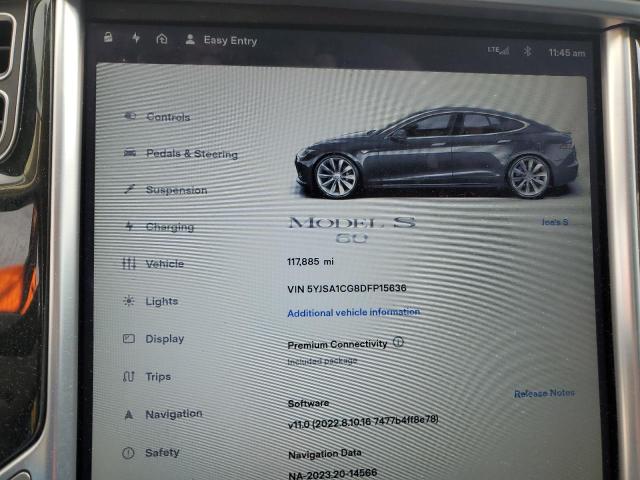The width and height of the screenshot is (640, 480).
Task: Tap the Trips route icon
Action: 129,376
